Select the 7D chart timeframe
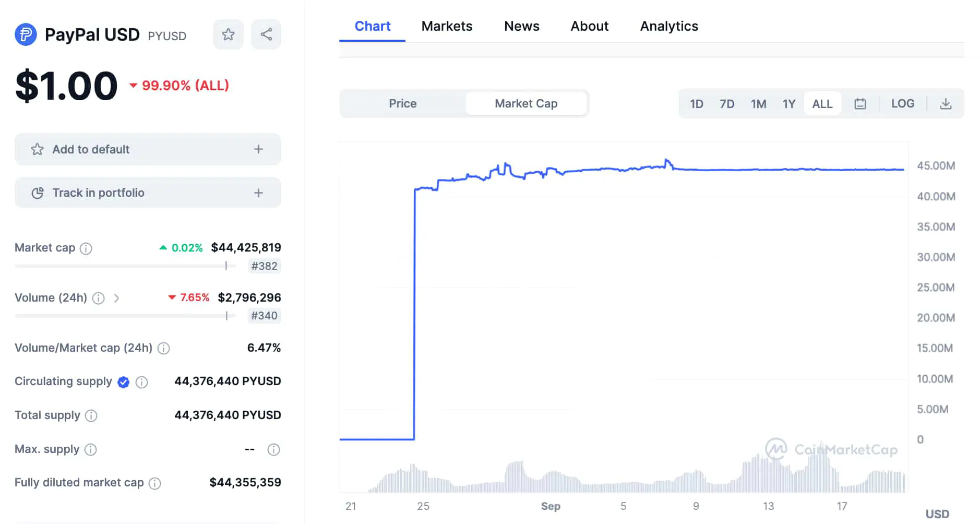The image size is (980, 524). pyautogui.click(x=727, y=103)
